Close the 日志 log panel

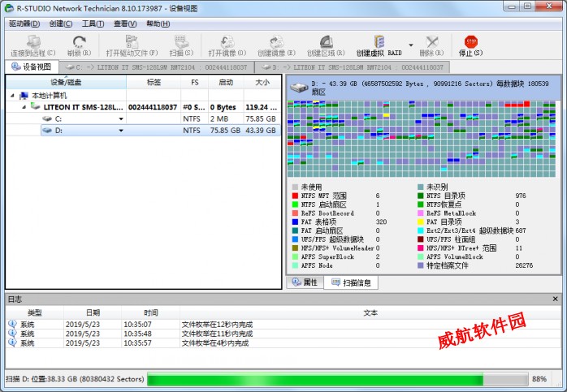click(555, 299)
